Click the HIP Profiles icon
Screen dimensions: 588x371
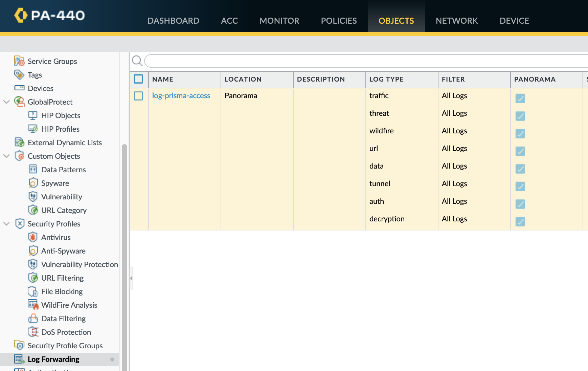point(33,129)
